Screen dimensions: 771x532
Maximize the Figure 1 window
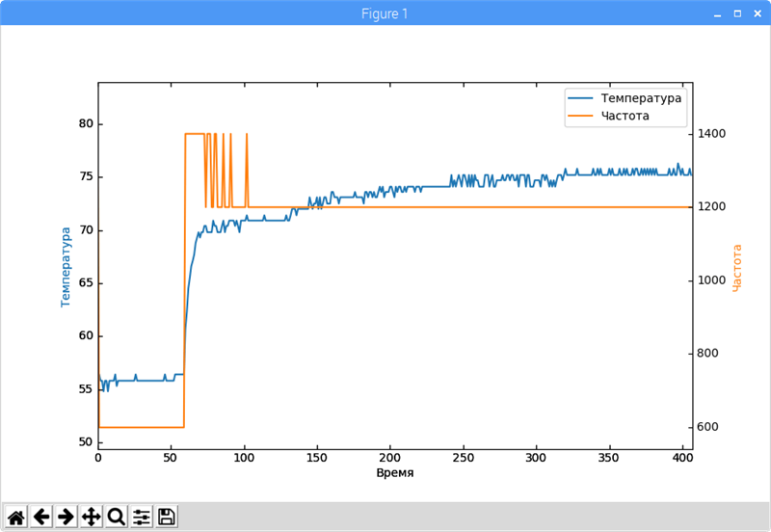click(x=737, y=13)
